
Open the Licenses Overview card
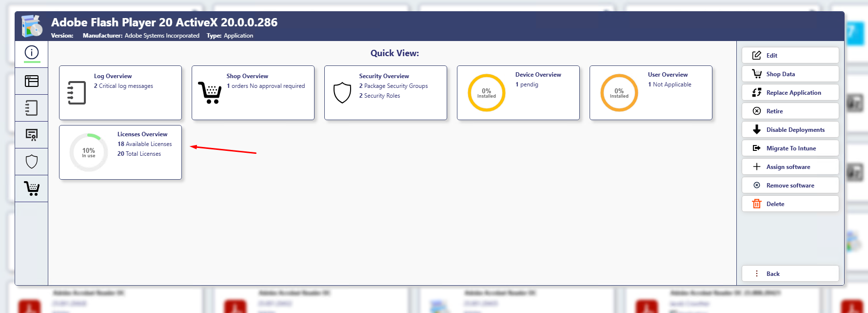click(x=120, y=152)
